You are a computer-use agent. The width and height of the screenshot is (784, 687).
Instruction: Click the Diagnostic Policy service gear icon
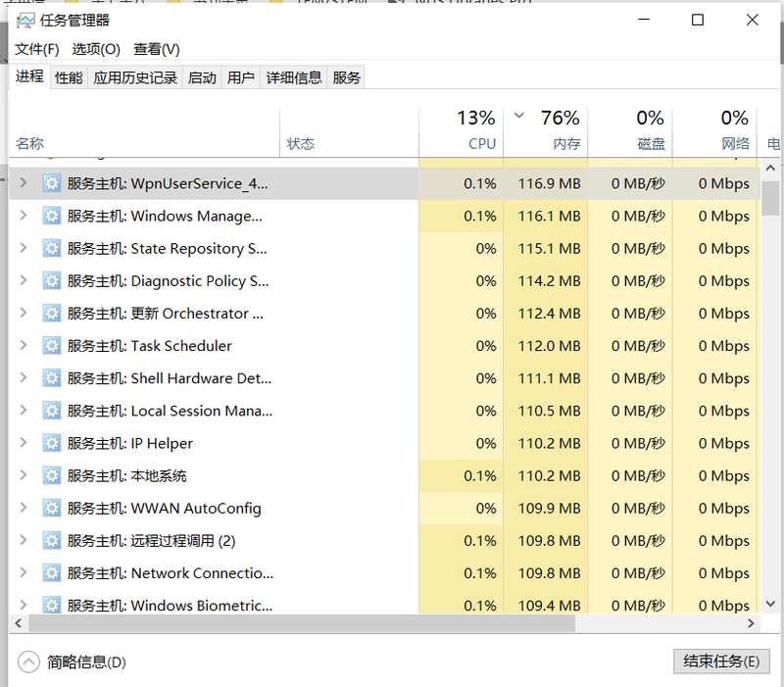52,281
